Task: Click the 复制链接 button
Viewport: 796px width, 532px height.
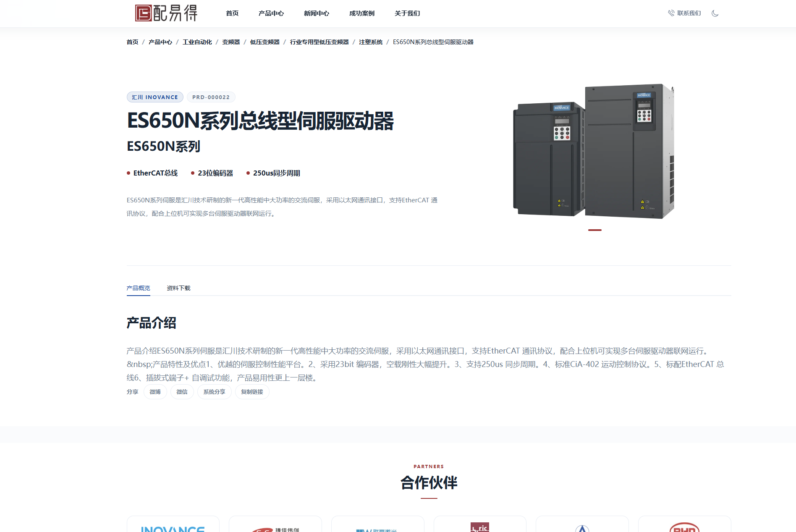Action: click(252, 392)
